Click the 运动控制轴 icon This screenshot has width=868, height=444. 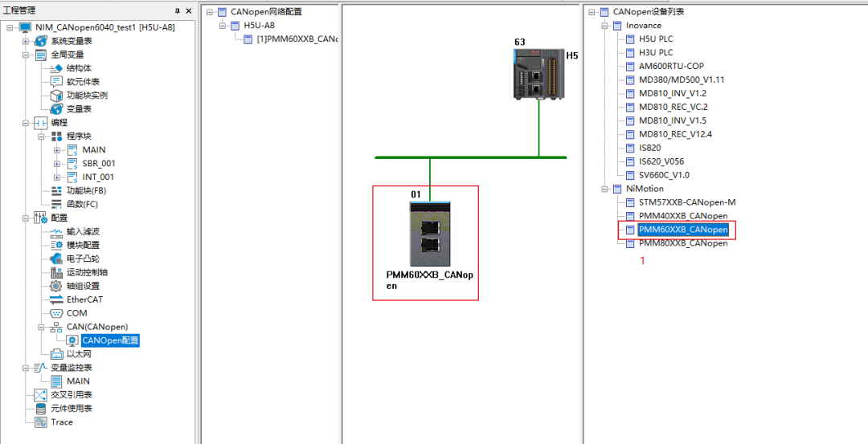56,272
